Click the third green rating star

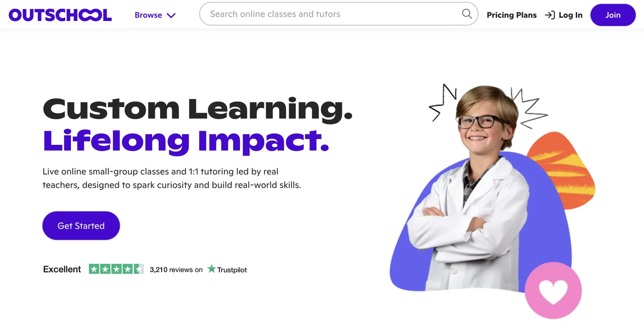116,269
